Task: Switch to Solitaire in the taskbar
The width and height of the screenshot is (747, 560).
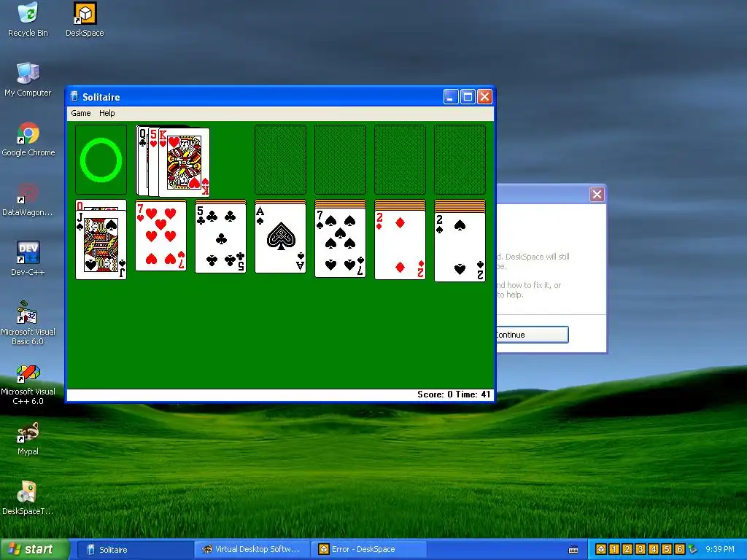Action: (135, 550)
